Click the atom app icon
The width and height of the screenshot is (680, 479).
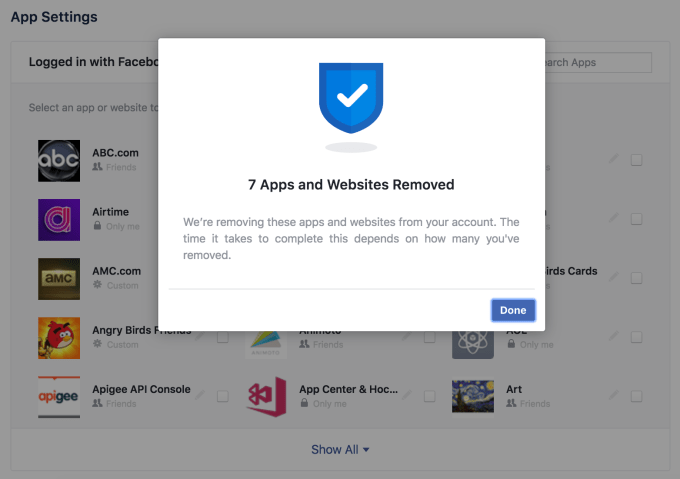pyautogui.click(x=473, y=339)
